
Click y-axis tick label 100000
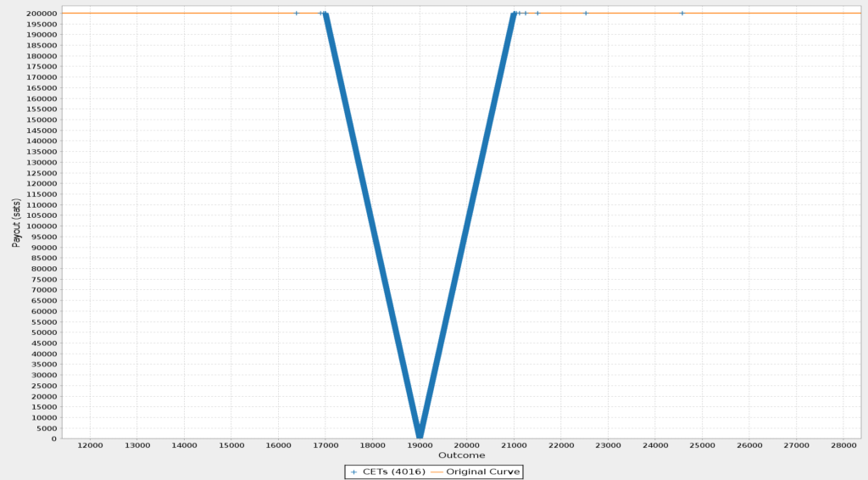(43, 226)
